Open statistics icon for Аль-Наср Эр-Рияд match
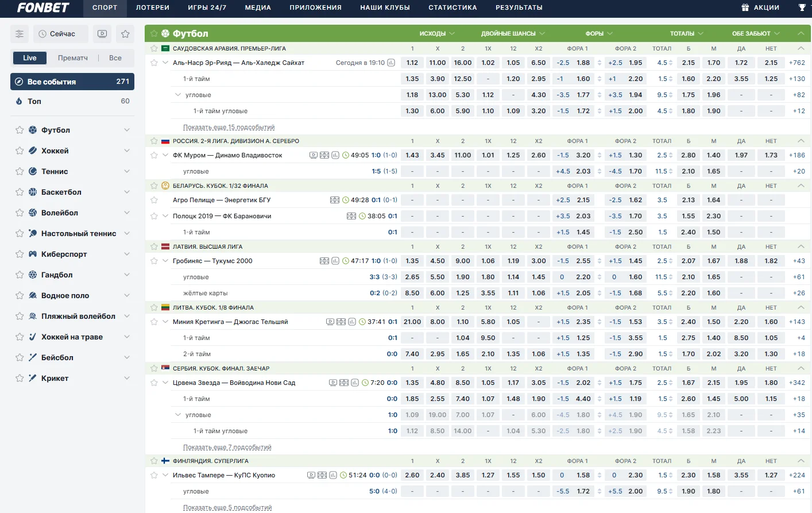The width and height of the screenshot is (812, 513). (391, 63)
